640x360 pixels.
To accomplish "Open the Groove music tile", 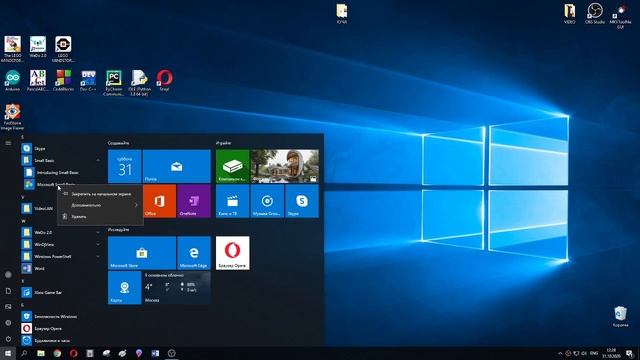I will (267, 201).
